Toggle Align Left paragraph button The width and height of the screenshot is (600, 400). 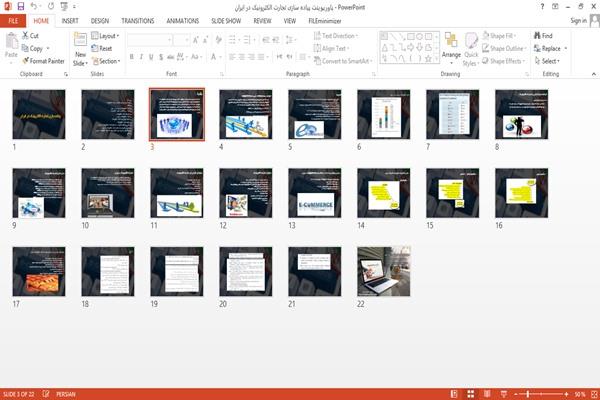pos(232,57)
